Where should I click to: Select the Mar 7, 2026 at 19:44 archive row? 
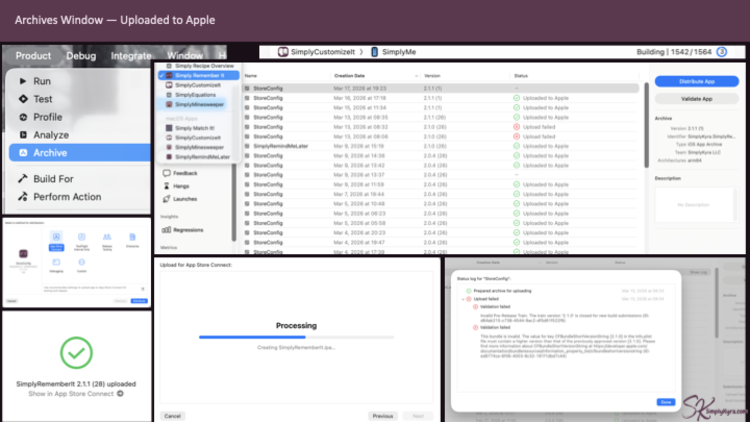(x=440, y=194)
